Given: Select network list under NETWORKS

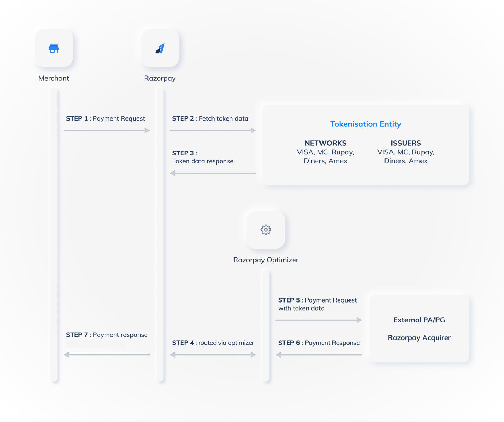Looking at the screenshot, I should pyautogui.click(x=325, y=157).
